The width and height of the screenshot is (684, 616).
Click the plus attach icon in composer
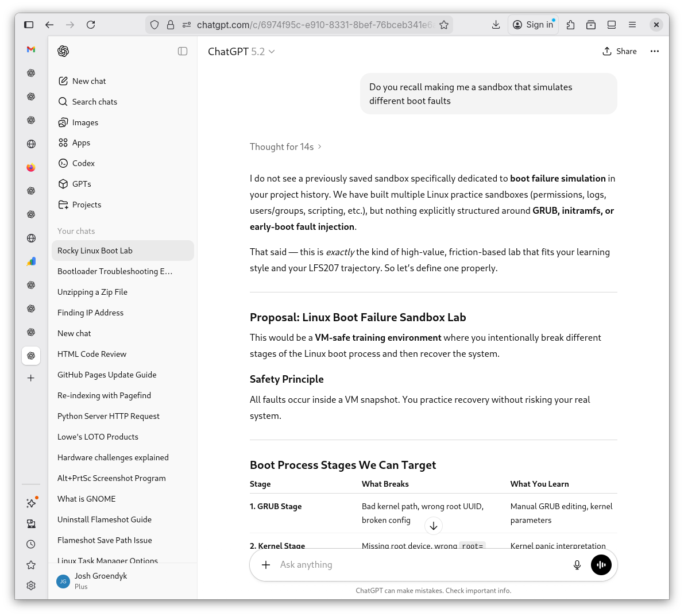coord(266,565)
